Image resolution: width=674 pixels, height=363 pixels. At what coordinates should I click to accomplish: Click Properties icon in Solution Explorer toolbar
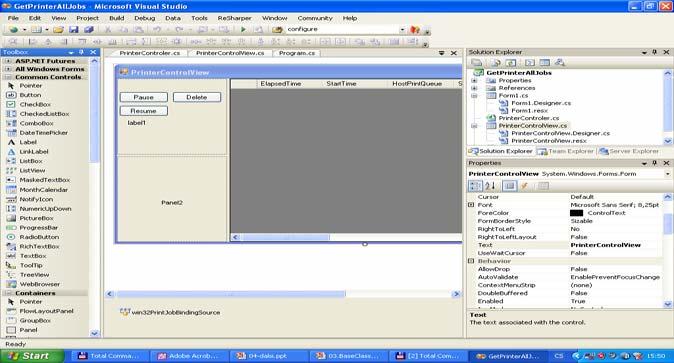[476, 63]
